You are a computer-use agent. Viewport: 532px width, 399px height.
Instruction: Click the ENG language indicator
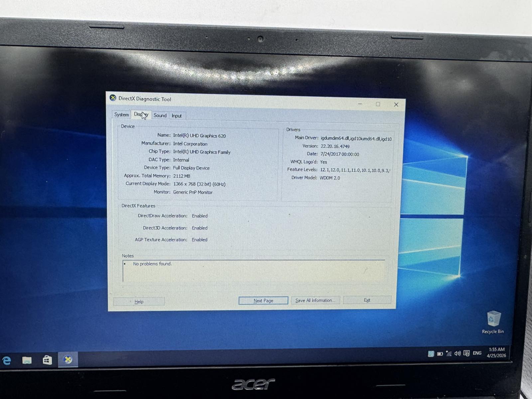[477, 353]
